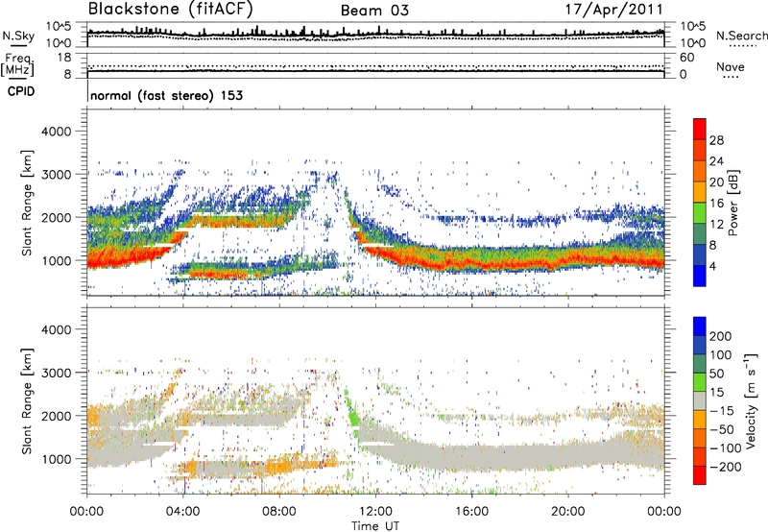768x532 pixels.
Task: Select the "4000" tick on power panel axis
Action: click(x=56, y=132)
